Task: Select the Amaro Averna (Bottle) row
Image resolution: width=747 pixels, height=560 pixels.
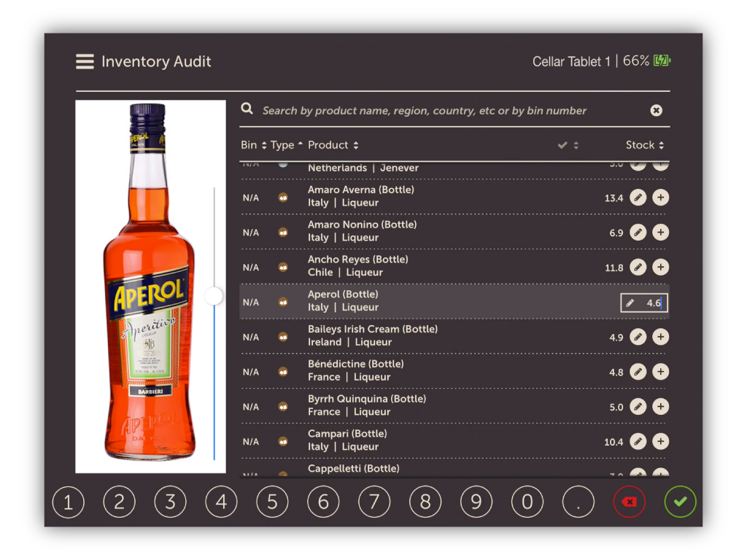Action: click(454, 197)
